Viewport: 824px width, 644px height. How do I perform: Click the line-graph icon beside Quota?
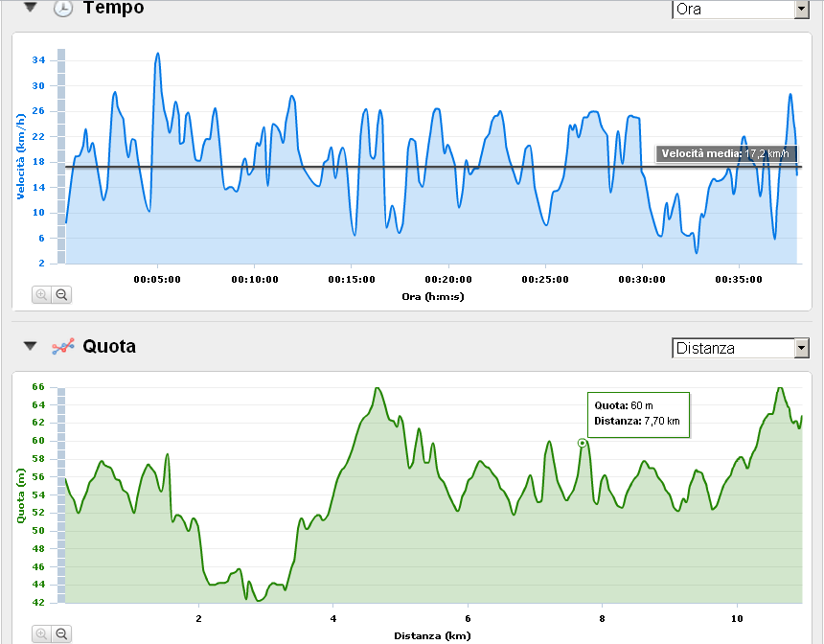[62, 346]
